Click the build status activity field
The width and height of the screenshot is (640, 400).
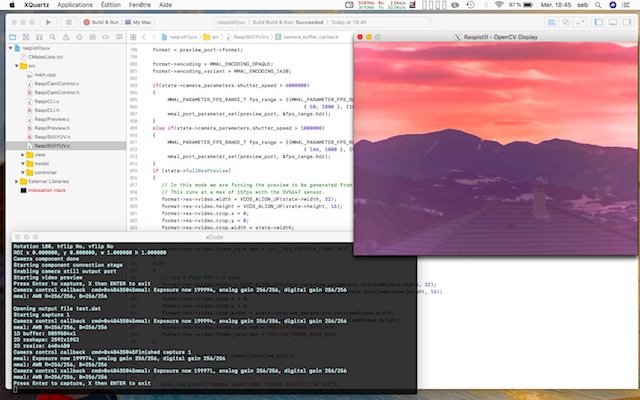tap(322, 22)
